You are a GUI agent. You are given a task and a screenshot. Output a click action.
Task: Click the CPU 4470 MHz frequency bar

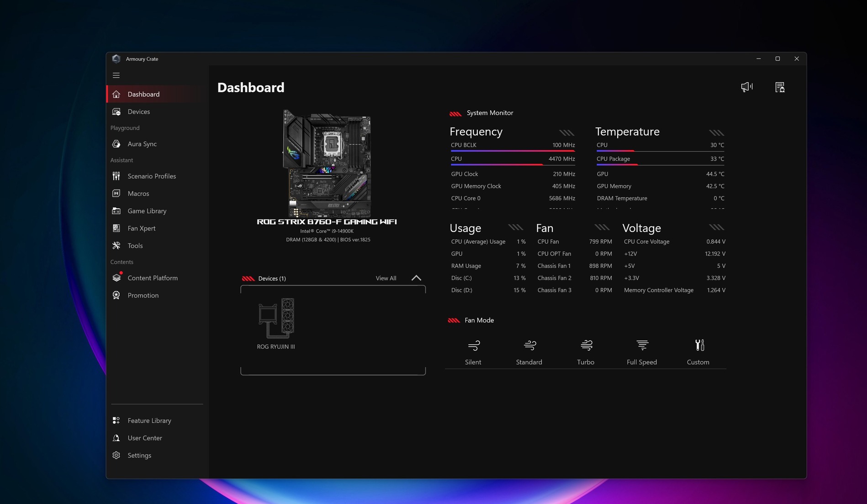pos(513,164)
